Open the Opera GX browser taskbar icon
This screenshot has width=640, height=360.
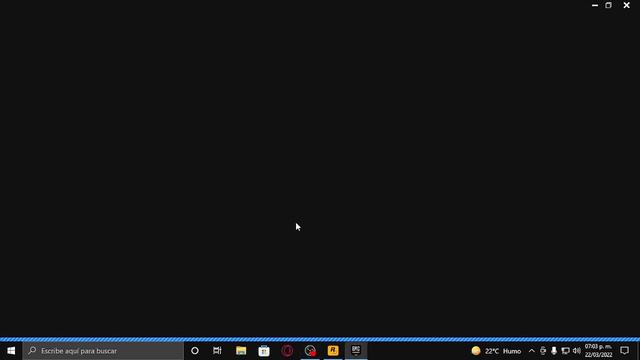click(287, 351)
